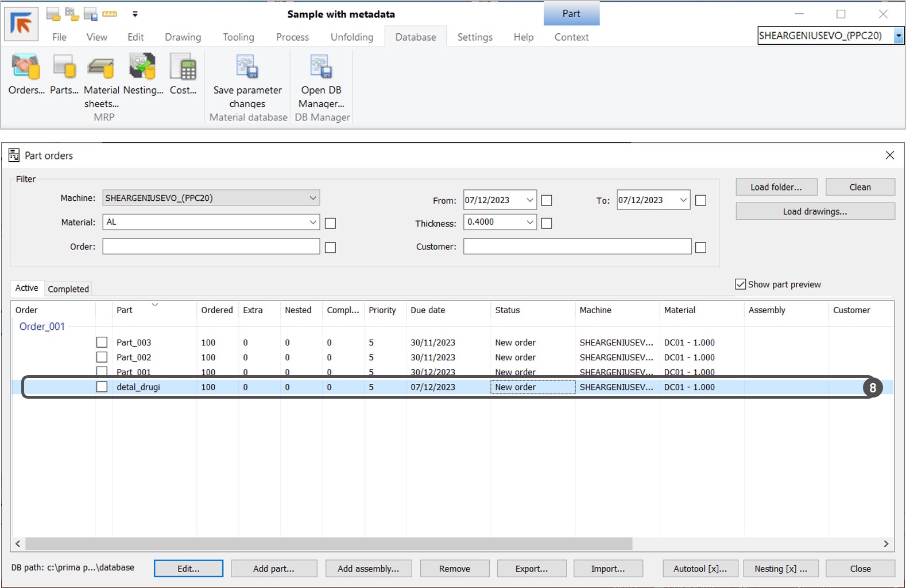The width and height of the screenshot is (906, 588).
Task: Click into the Customer filter field
Action: [577, 247]
